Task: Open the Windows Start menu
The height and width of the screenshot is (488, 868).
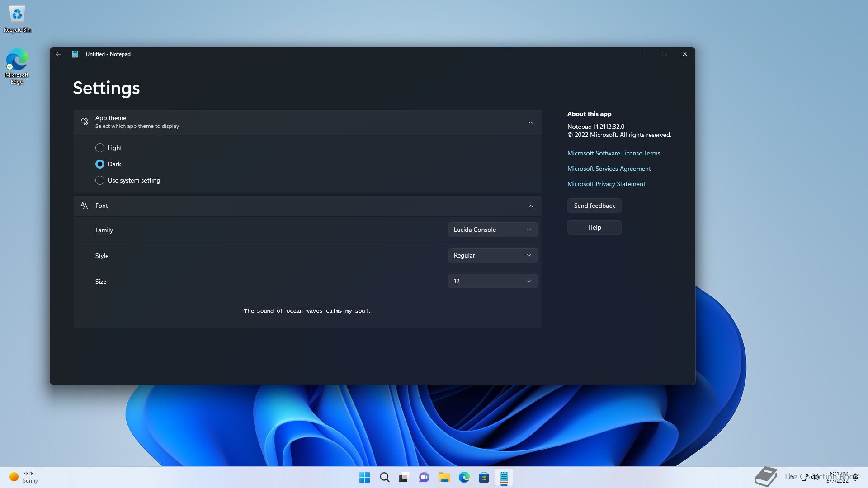Action: (364, 477)
